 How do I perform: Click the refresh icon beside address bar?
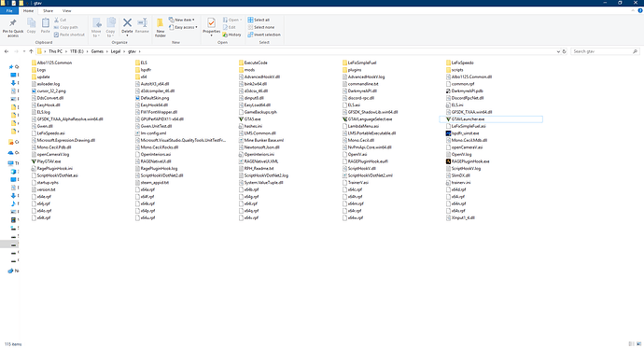pos(565,51)
